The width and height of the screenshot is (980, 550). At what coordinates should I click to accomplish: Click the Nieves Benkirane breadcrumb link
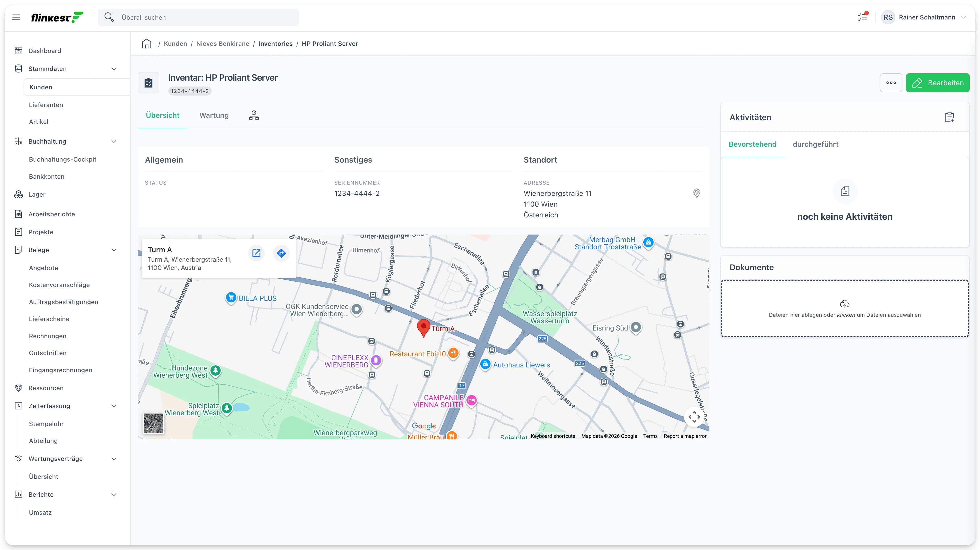point(222,44)
